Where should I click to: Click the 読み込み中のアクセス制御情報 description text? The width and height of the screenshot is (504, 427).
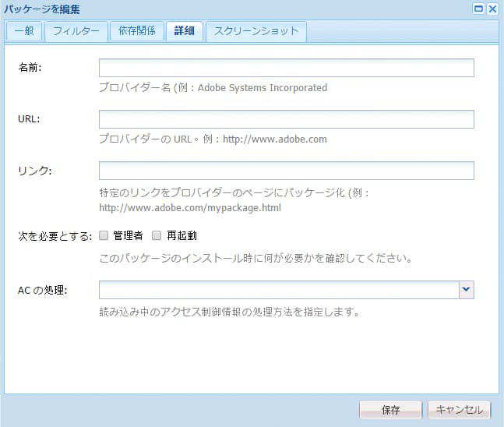tap(229, 312)
